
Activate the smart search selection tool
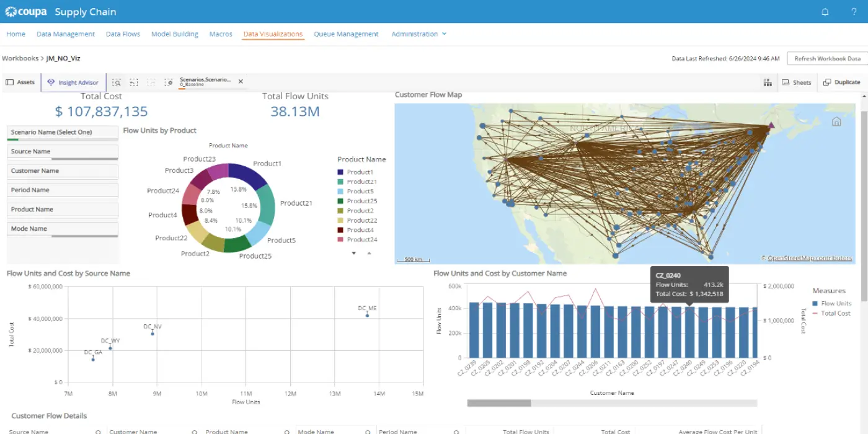point(117,82)
